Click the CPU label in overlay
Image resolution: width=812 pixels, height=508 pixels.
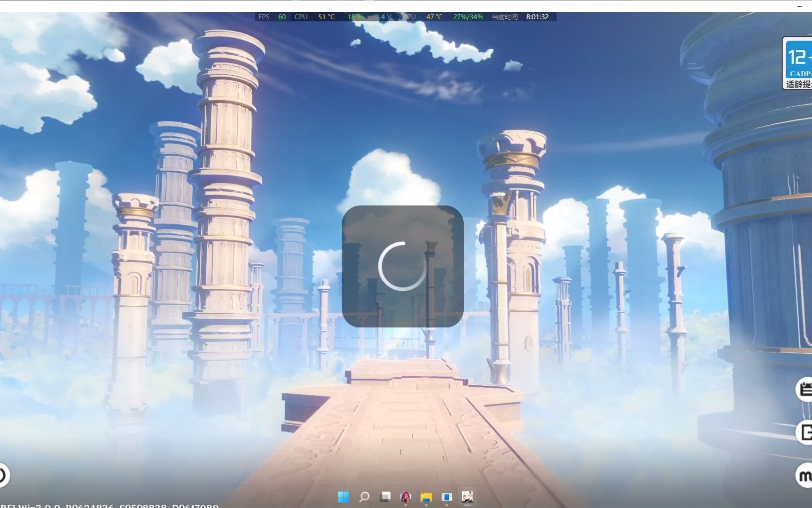pos(301,17)
